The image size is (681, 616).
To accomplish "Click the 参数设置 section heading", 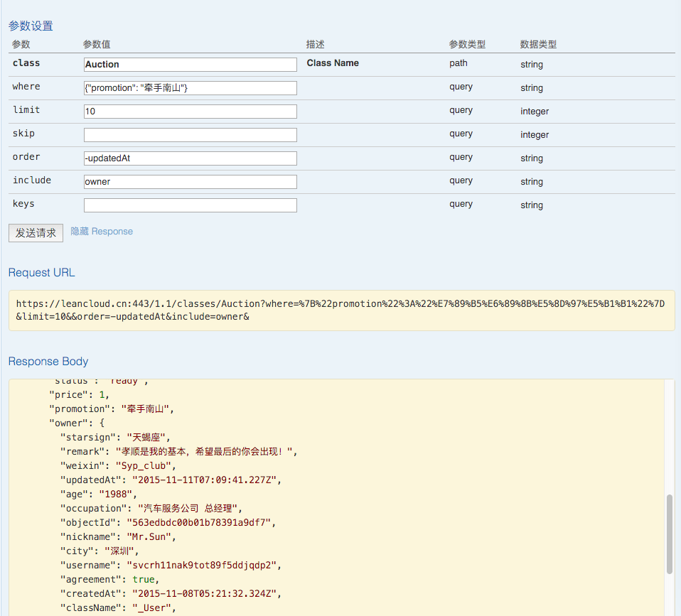I will (31, 26).
